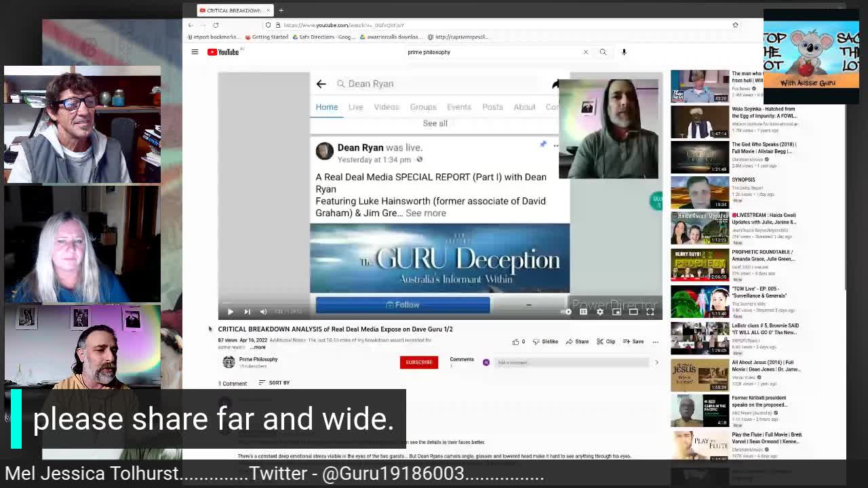Open Sort By comments dropdown

(274, 383)
